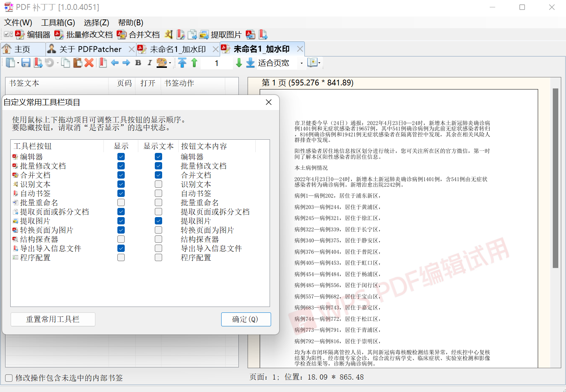
Task: Open the 合并文档 tool in toolbar
Action: click(138, 34)
